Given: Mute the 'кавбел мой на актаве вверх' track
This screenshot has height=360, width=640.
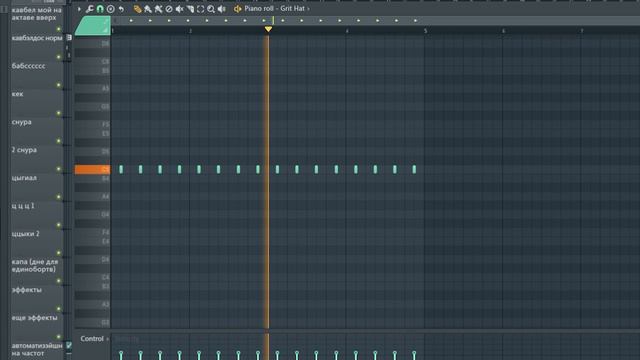Looking at the screenshot, I should [x=58, y=29].
